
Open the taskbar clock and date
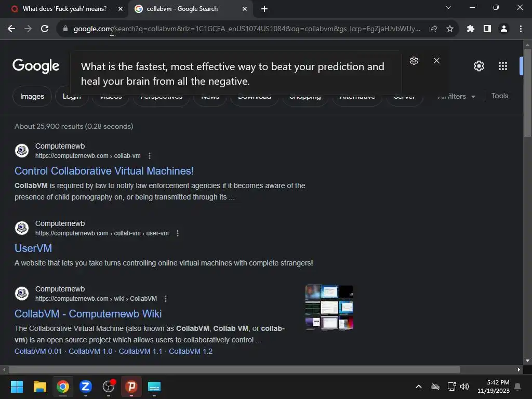tap(494, 387)
